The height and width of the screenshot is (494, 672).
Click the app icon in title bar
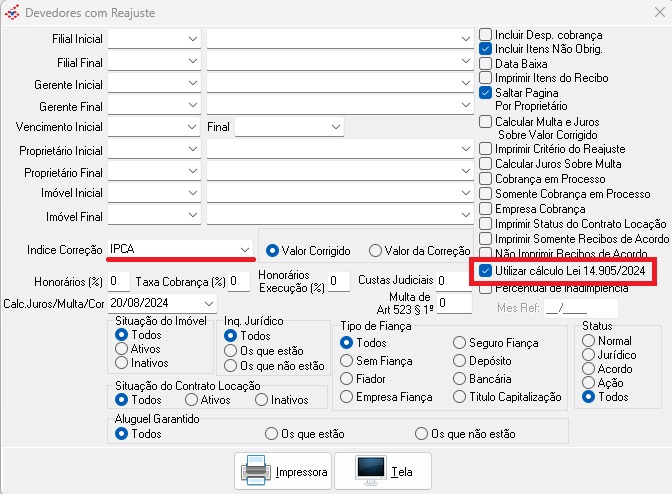12,14
